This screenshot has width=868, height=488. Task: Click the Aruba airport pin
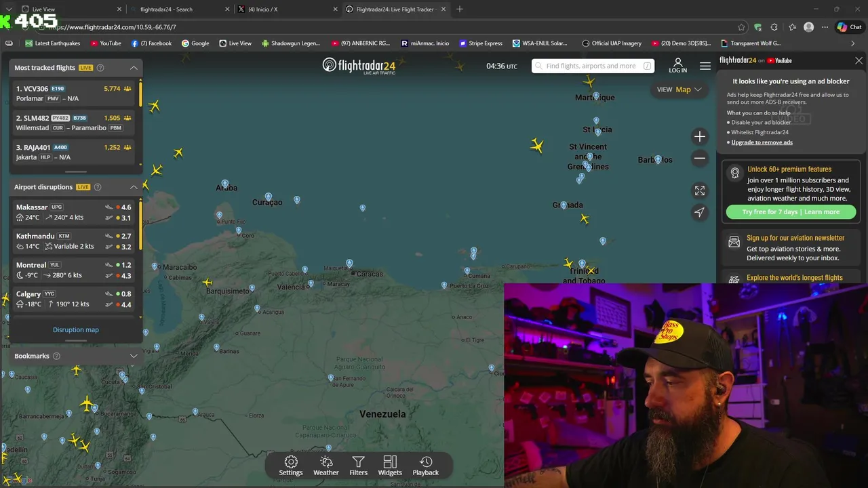[x=224, y=184]
